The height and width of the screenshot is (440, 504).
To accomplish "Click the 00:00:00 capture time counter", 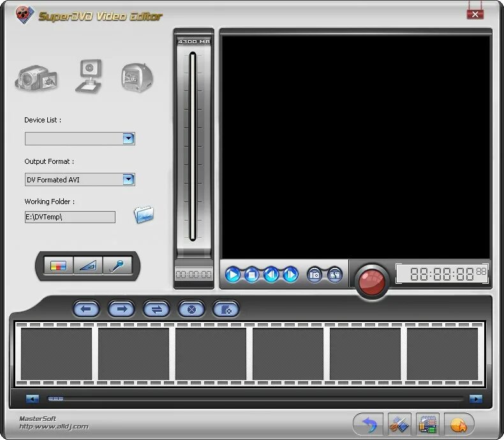I will (x=194, y=275).
